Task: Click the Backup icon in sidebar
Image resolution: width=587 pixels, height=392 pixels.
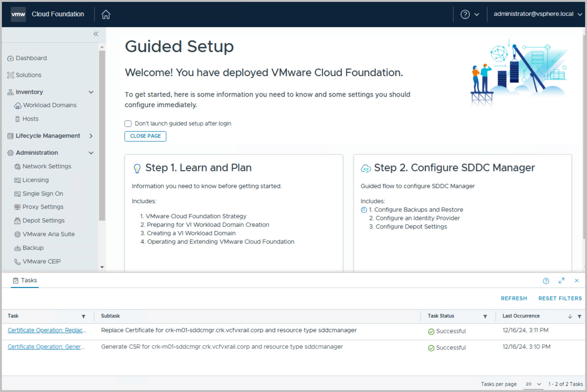Action: point(18,248)
